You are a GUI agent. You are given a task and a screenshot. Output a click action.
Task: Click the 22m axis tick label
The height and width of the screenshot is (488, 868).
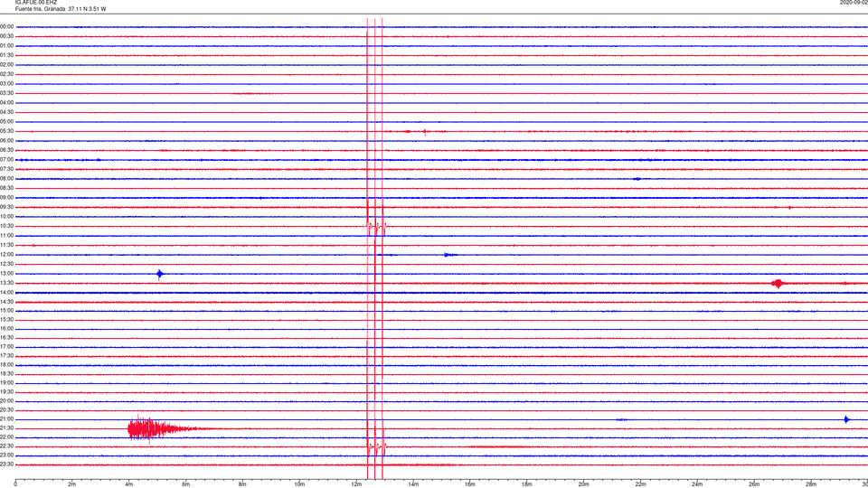(x=640, y=484)
